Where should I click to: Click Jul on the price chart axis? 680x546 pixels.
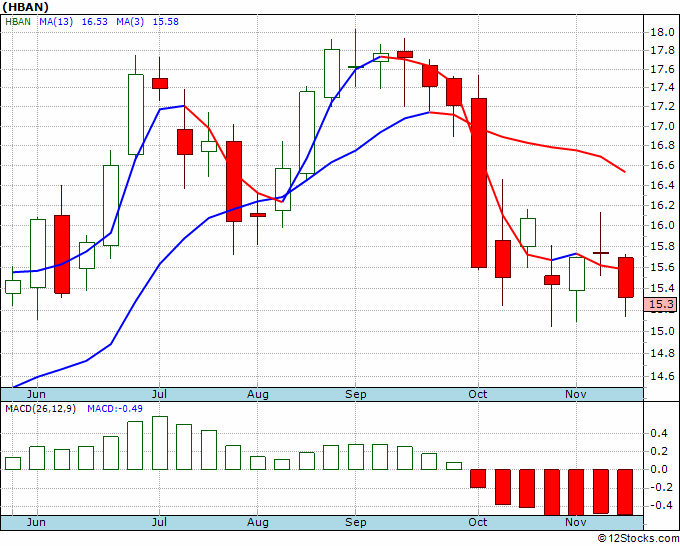[160, 394]
